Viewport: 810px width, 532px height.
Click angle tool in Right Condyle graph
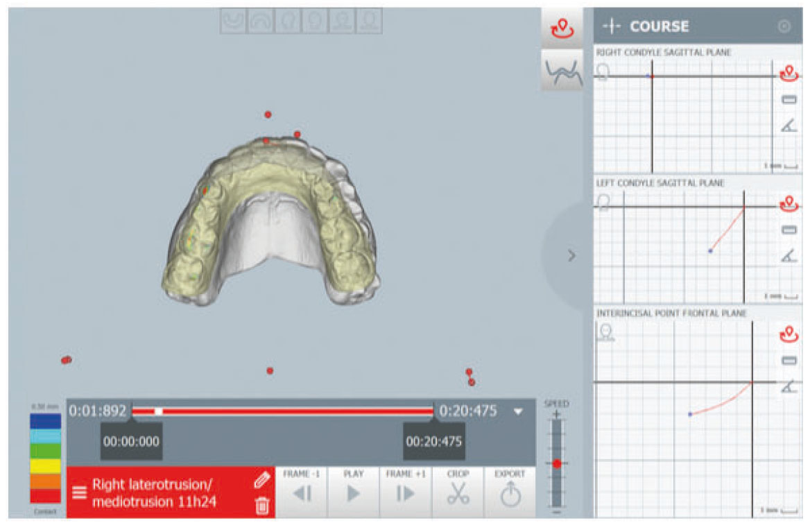point(789,125)
